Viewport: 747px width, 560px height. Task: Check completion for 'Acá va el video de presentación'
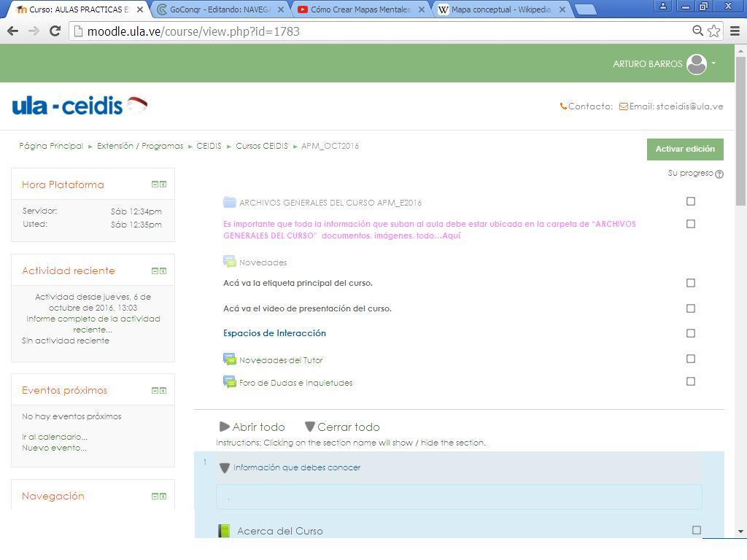click(x=691, y=308)
